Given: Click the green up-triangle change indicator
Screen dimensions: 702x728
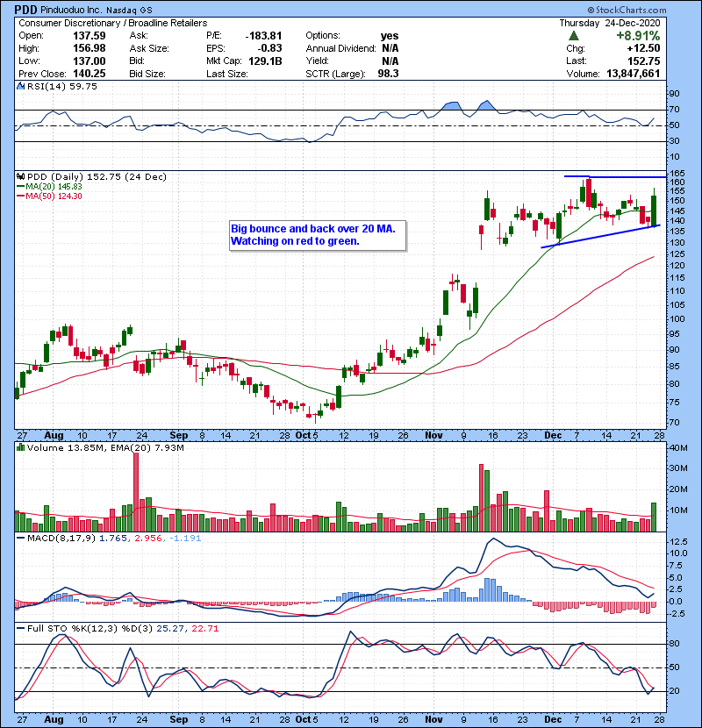Looking at the screenshot, I should click(574, 36).
